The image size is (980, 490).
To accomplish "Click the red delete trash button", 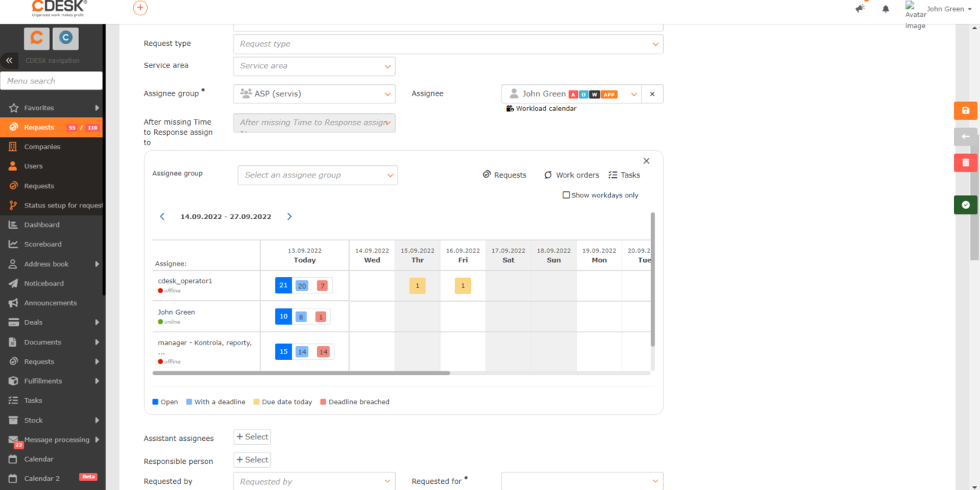I will (965, 162).
